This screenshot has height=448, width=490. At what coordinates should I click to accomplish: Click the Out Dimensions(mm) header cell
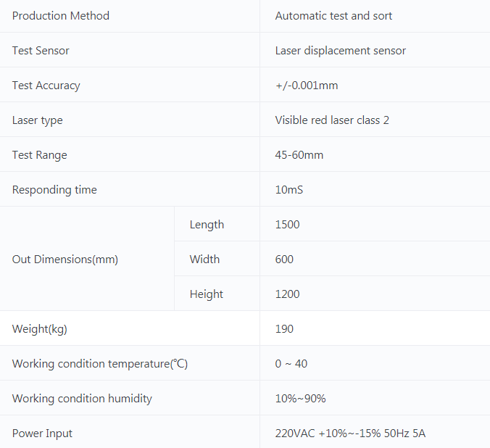(65, 260)
